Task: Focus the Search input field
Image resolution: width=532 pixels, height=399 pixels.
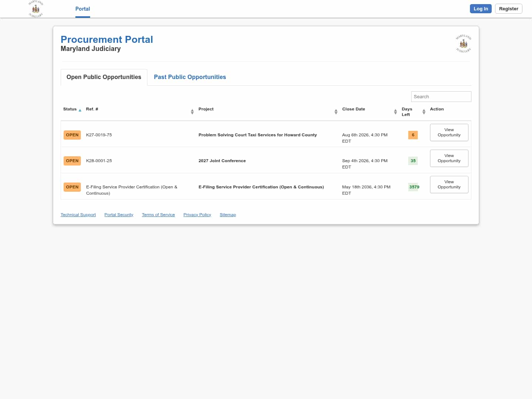Action: (x=441, y=96)
